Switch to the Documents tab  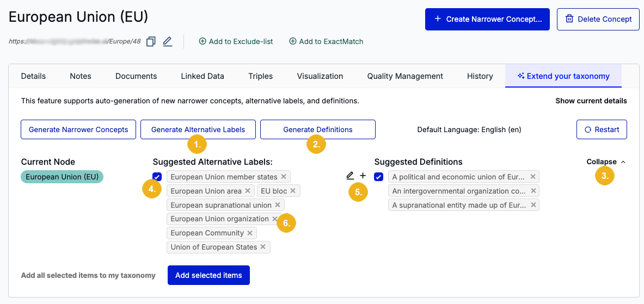[136, 76]
